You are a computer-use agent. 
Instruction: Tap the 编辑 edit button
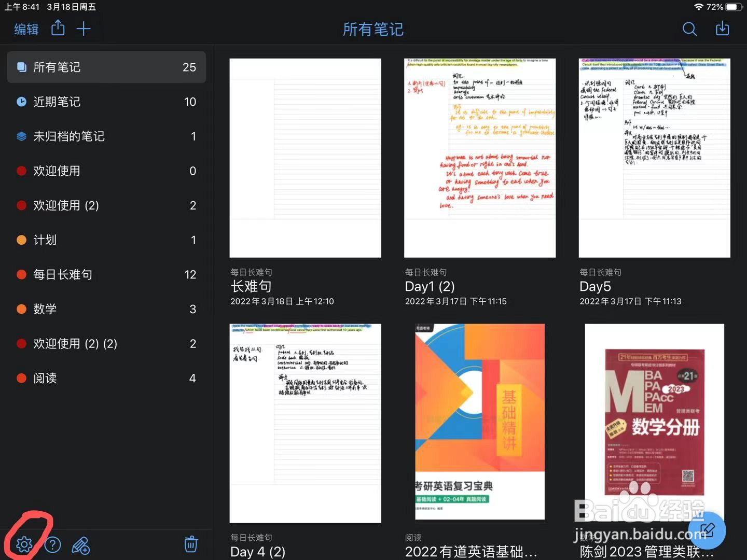26,29
